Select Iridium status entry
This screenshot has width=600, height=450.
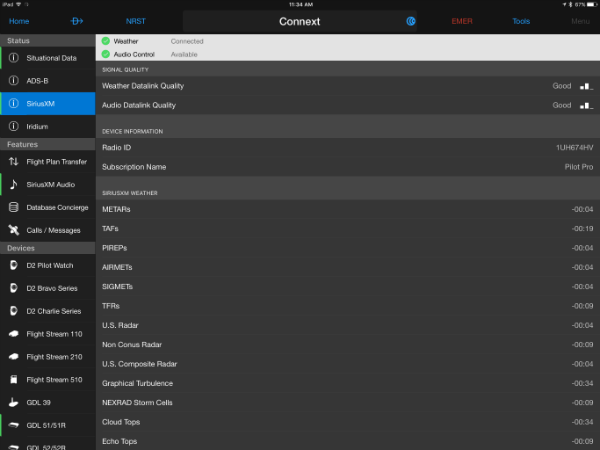[x=47, y=126]
